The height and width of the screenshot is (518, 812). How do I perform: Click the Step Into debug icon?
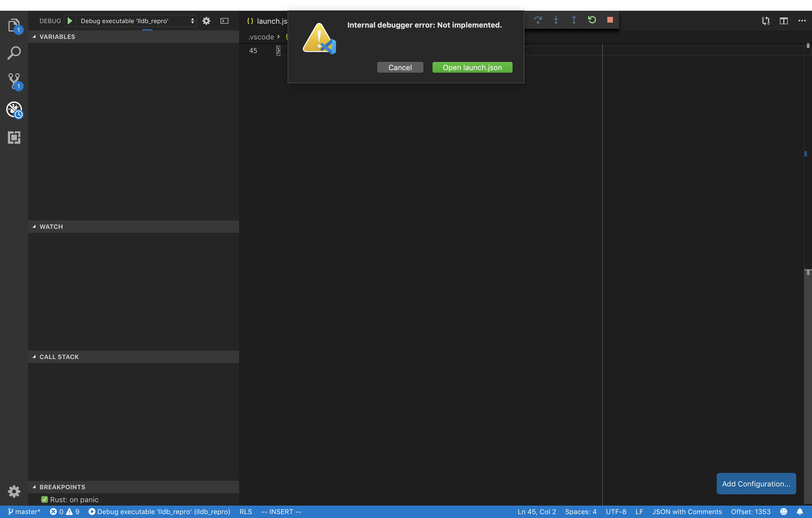(x=556, y=20)
